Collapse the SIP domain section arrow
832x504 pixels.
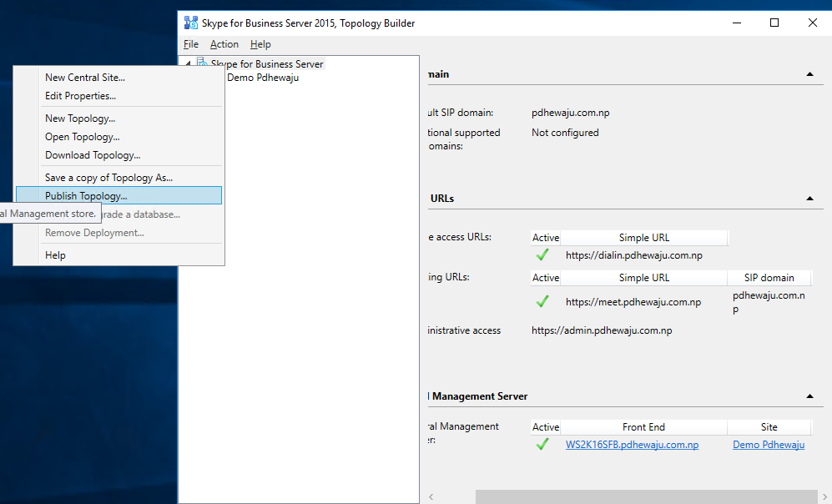point(809,74)
